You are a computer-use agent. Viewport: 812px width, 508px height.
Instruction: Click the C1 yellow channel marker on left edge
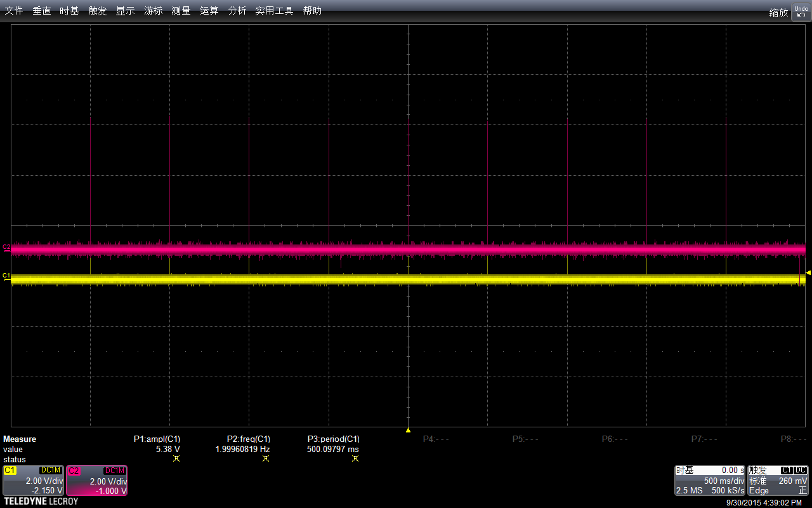[6, 276]
